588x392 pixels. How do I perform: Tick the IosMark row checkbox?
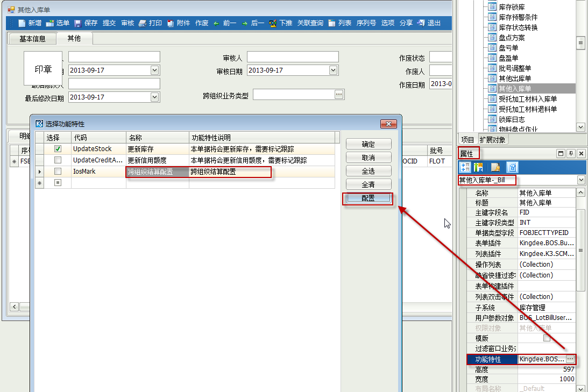pyautogui.click(x=58, y=172)
